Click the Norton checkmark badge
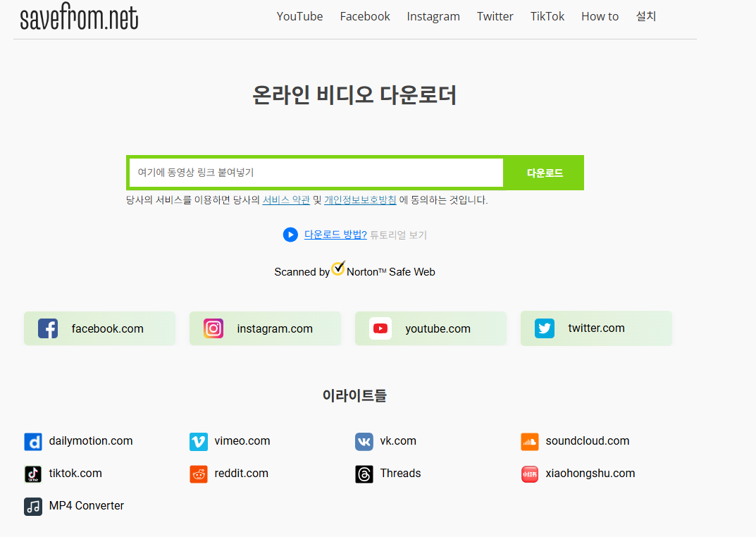The height and width of the screenshot is (537, 756). (x=338, y=268)
